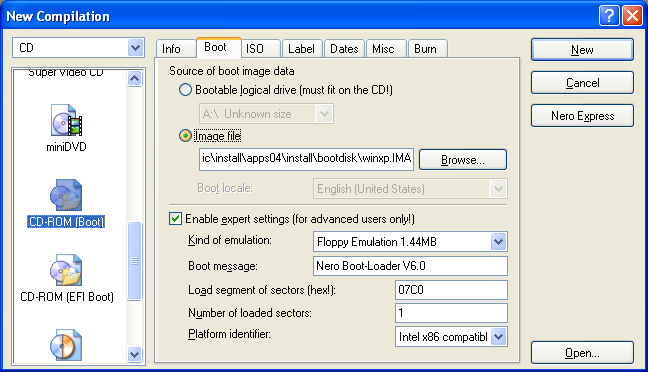Select the Image file radio button
Viewport: 648px width, 372px height.
click(x=185, y=136)
